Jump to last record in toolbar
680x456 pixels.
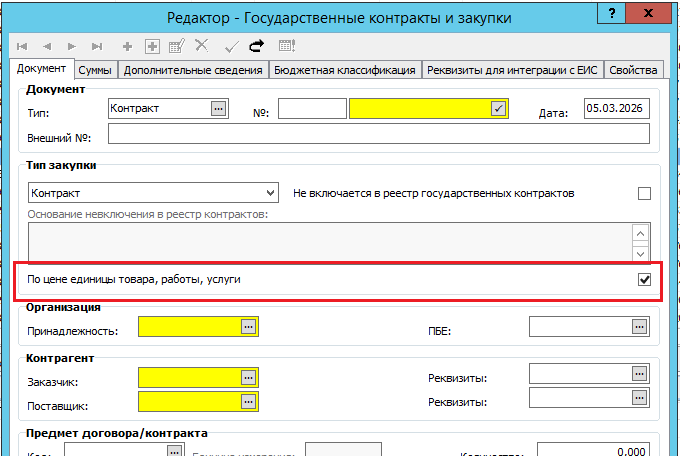tap(96, 46)
